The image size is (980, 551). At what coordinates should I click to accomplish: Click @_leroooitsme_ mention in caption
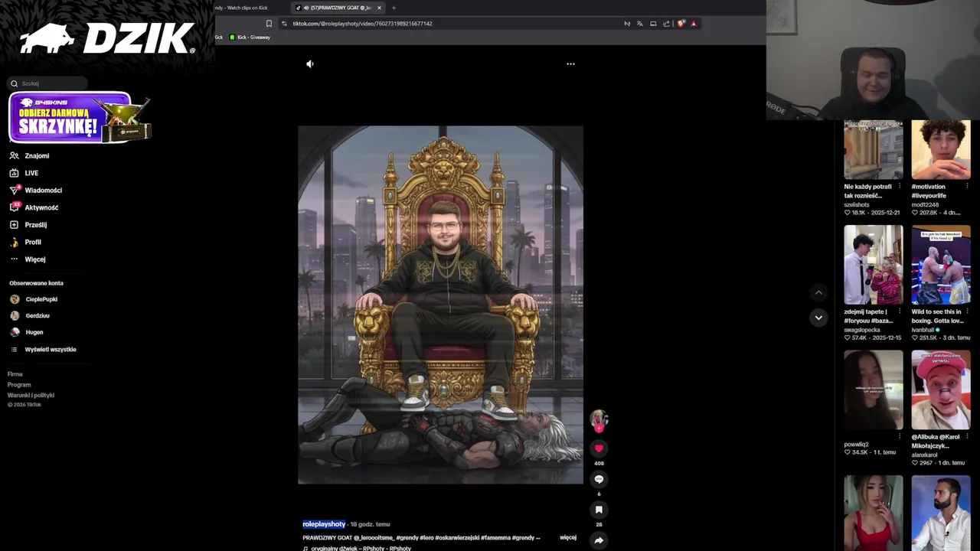click(x=374, y=538)
